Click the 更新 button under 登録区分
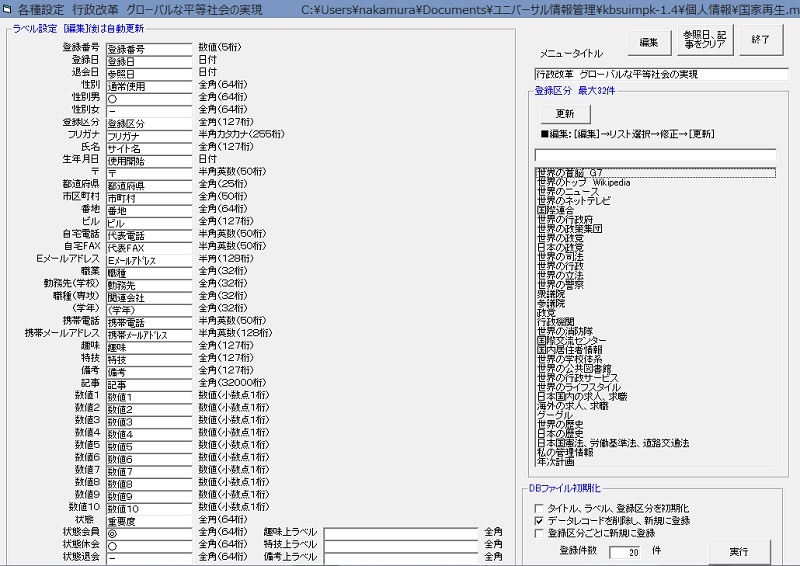 [x=564, y=114]
